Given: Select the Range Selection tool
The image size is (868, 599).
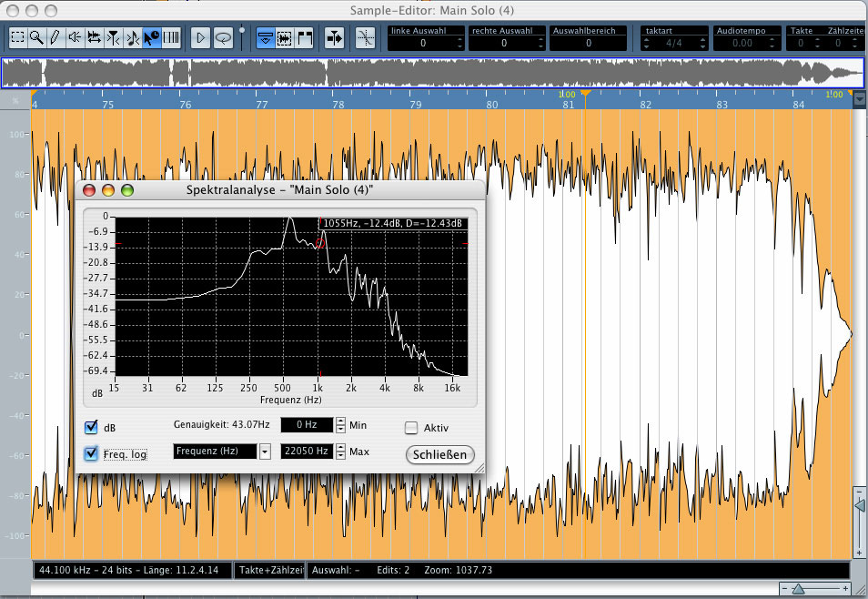Looking at the screenshot, I should click(x=17, y=37).
